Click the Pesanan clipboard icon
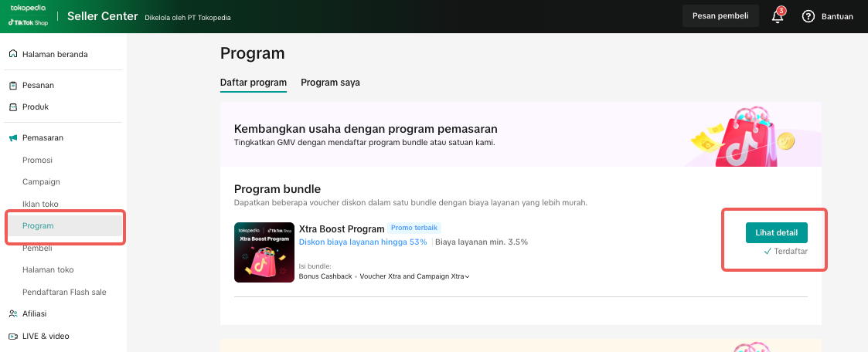Viewport: 868px width, 352px height. pos(13,86)
